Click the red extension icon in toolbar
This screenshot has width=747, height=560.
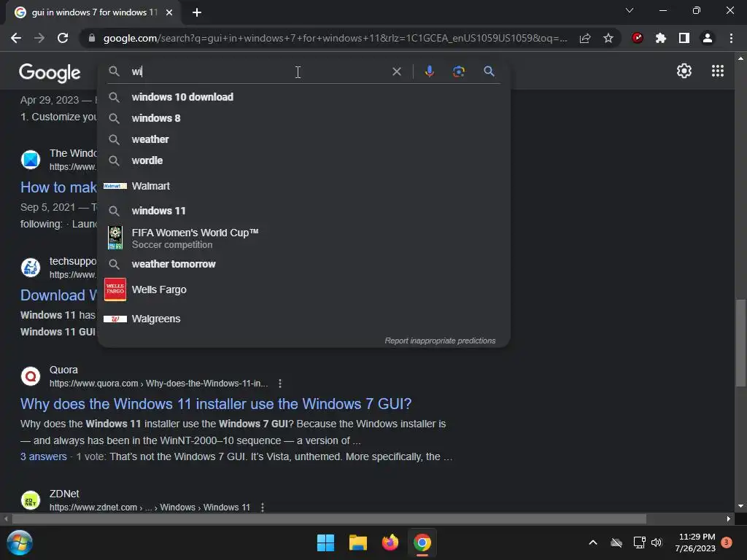click(x=638, y=38)
